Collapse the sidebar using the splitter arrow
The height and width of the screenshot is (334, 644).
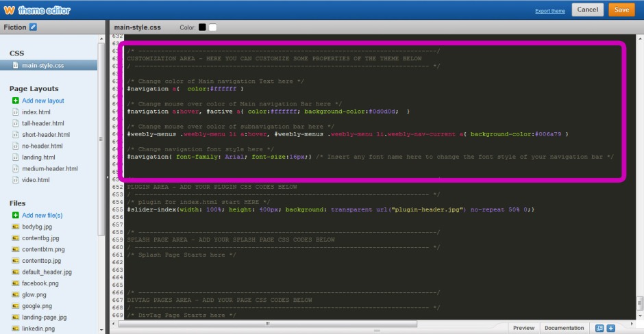click(x=106, y=179)
